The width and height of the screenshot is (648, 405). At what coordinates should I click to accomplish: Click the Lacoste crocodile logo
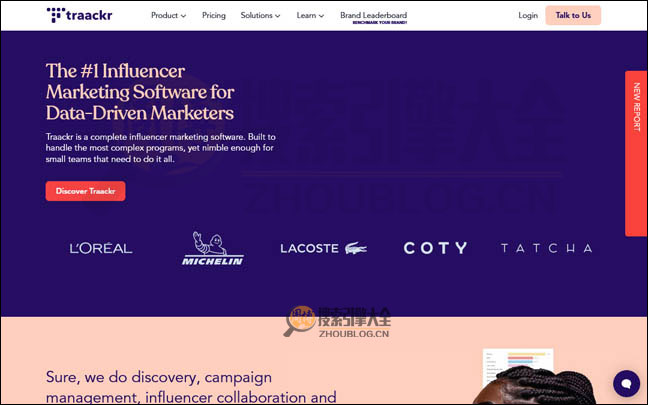pos(357,248)
